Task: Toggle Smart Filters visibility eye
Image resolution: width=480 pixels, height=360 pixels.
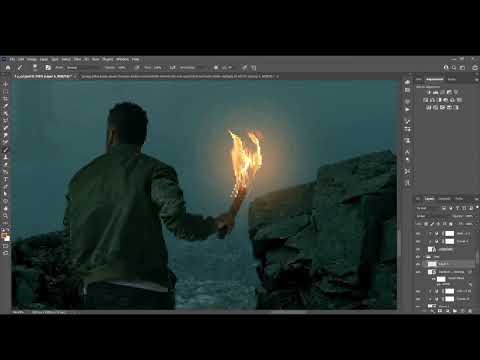Action: 434,279
